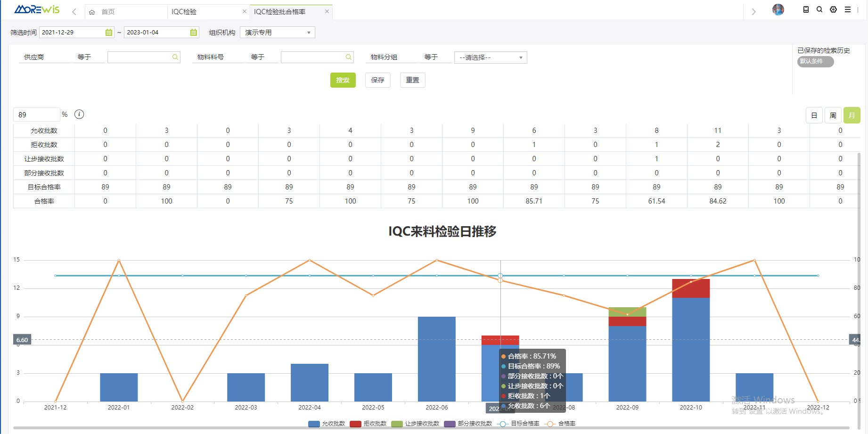The width and height of the screenshot is (868, 434).
Task: Open the mobile device icon in header
Action: [x=806, y=9]
